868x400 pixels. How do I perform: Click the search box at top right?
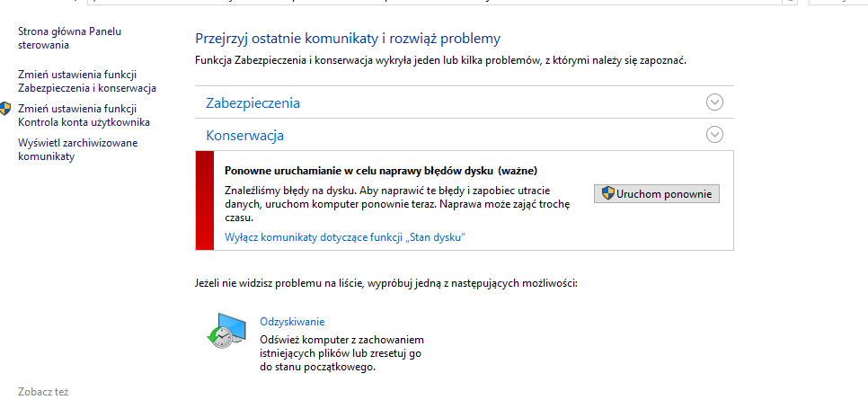tap(838, 2)
